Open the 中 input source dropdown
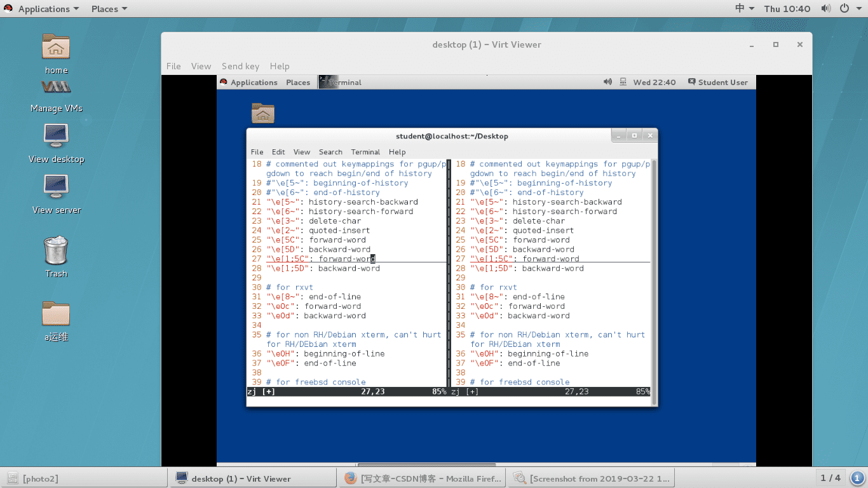The image size is (868, 488). [742, 8]
